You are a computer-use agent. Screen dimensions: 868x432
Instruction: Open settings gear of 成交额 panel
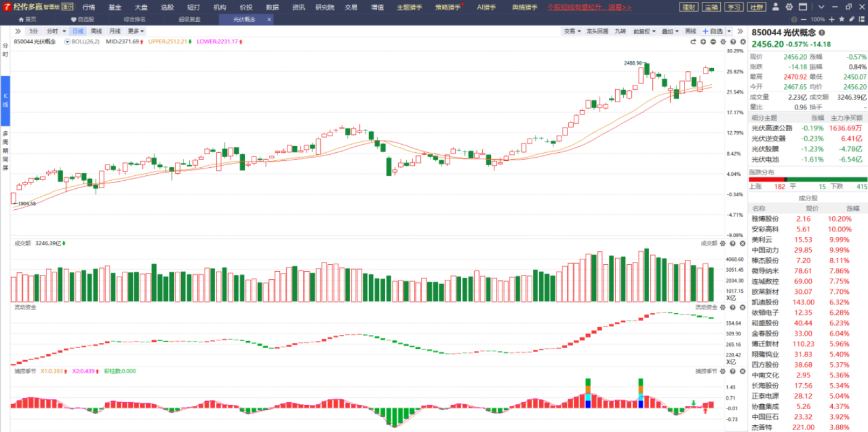723,243
